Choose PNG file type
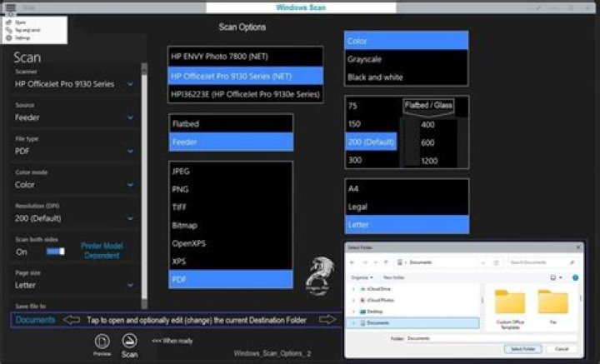The height and width of the screenshot is (364, 600). pos(231,189)
